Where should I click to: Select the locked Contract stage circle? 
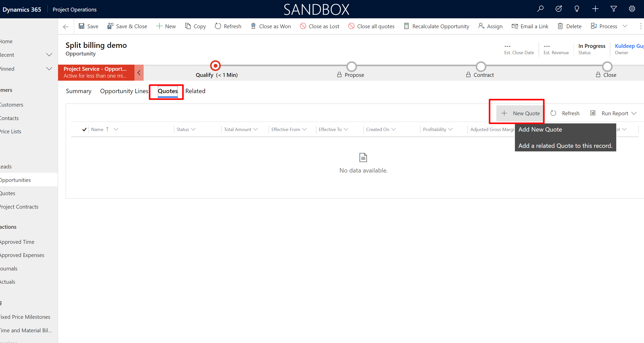click(481, 66)
